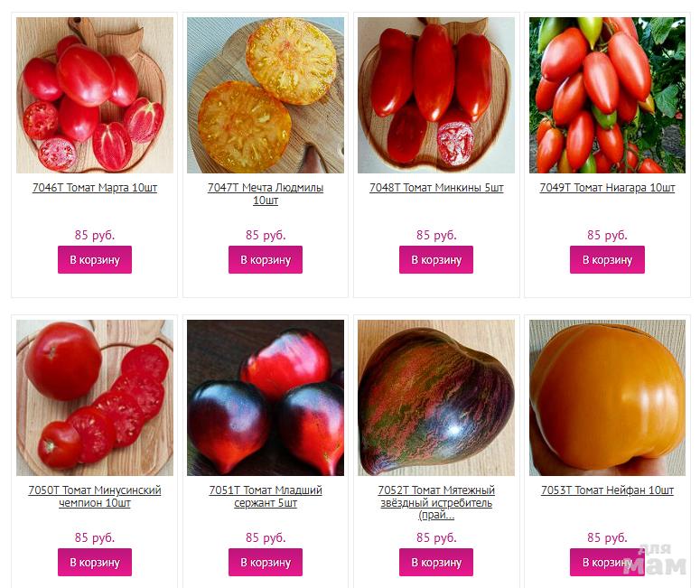
Task: Open the 7047Т Мечта Людмилы 10шт link
Action: 266,194
